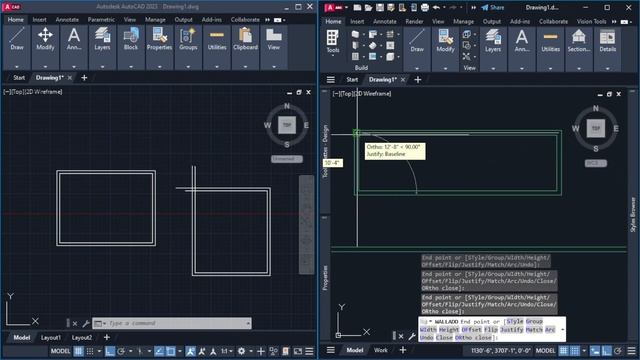
Task: Expand command history arrow in right command line
Action: [x=562, y=330]
